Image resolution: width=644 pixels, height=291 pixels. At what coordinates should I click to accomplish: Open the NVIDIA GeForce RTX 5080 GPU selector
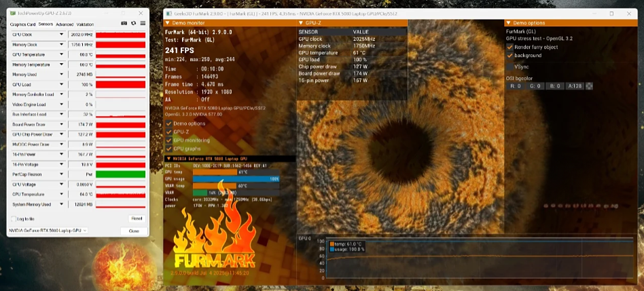tap(48, 231)
